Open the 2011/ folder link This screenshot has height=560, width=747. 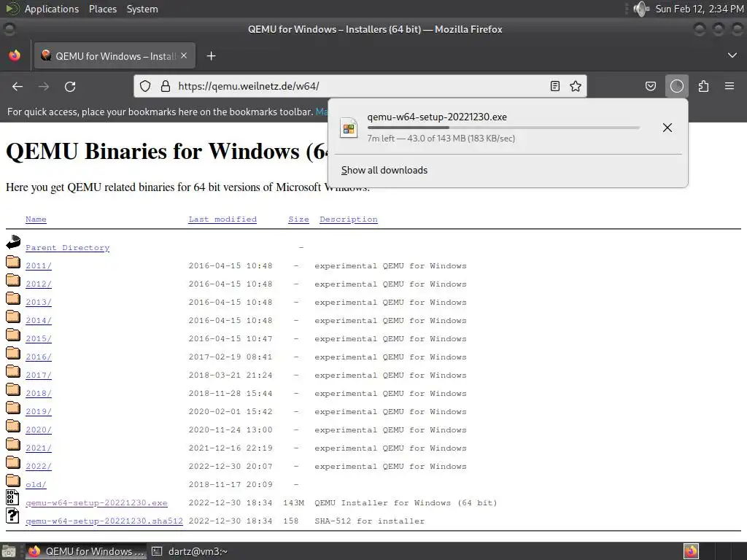[x=39, y=265]
